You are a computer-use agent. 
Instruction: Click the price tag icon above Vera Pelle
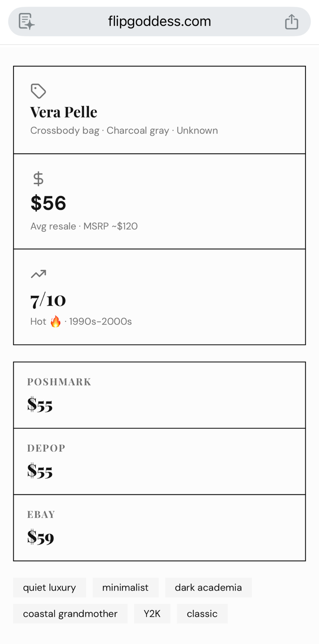coord(38,91)
